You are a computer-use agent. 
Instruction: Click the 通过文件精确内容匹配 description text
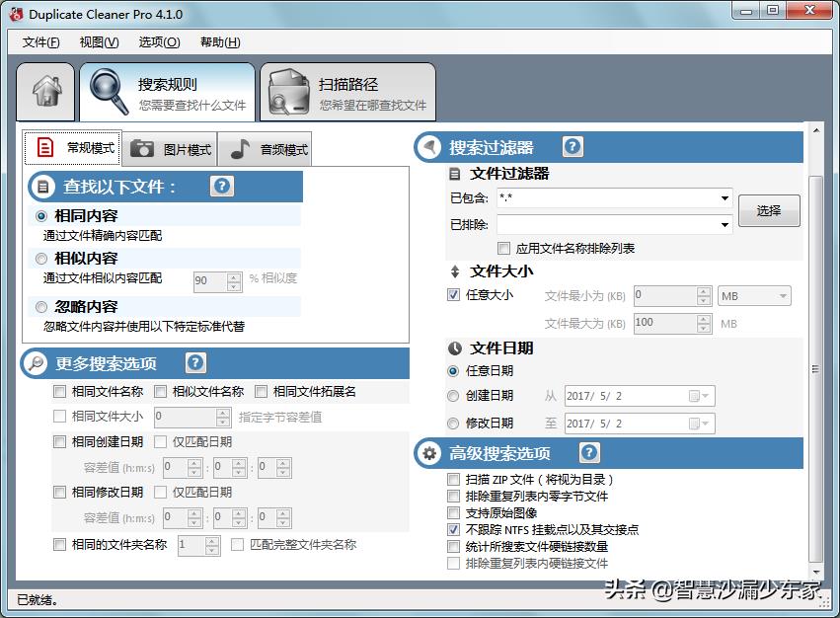103,235
